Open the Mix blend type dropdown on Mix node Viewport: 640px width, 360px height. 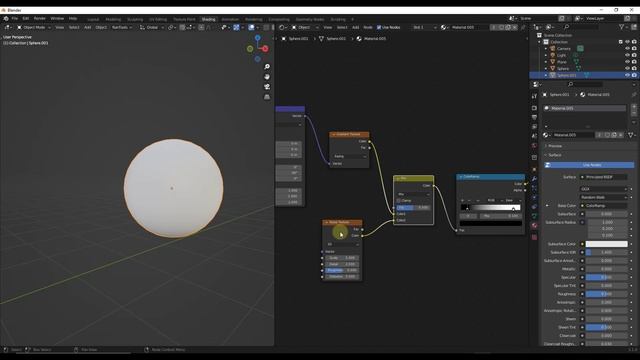(413, 194)
